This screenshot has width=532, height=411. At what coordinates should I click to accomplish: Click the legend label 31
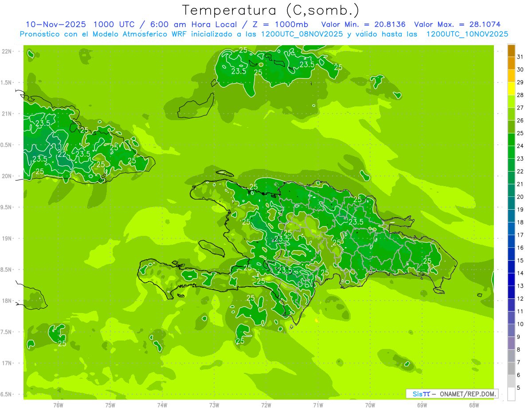tap(520, 57)
